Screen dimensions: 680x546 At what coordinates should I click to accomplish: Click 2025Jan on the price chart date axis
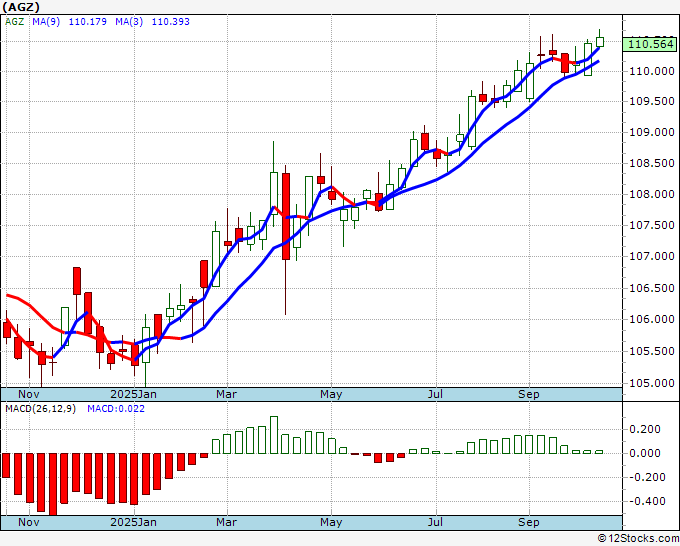pyautogui.click(x=134, y=394)
